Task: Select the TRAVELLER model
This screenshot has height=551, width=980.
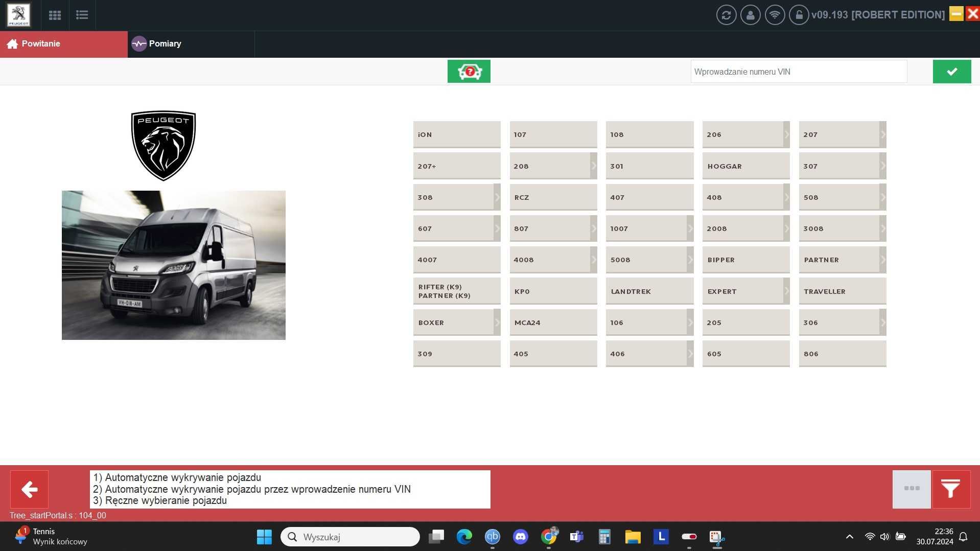Action: [x=843, y=291]
